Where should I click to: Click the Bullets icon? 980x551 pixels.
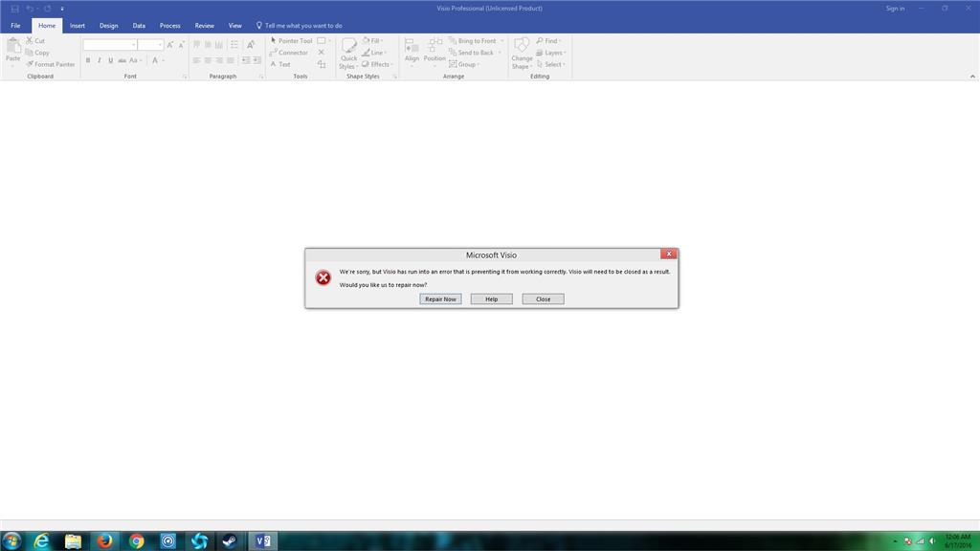point(235,45)
